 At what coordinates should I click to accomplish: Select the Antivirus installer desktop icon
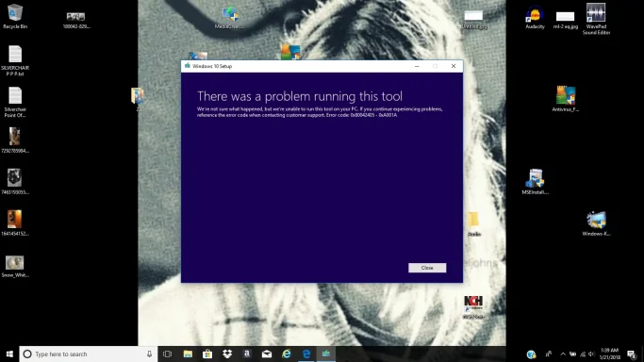click(x=566, y=99)
